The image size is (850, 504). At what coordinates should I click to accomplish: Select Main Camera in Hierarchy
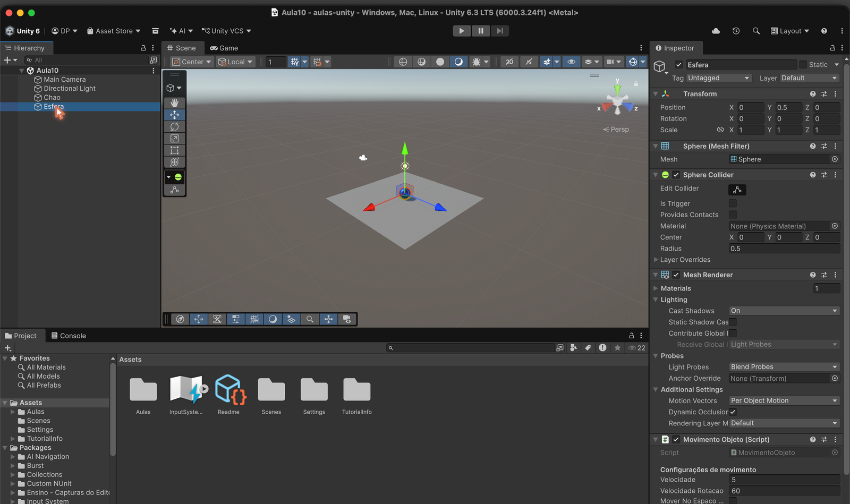(65, 79)
